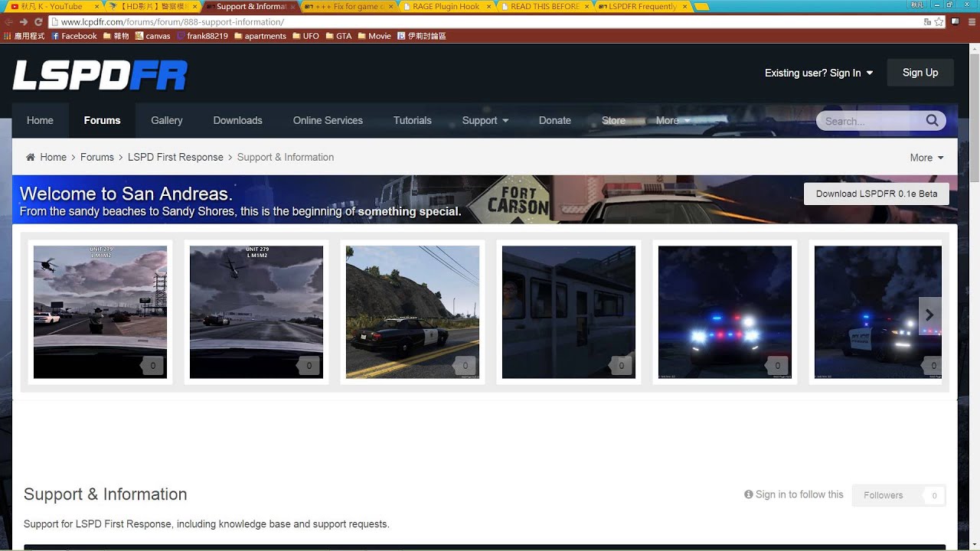
Task: Click the extension icon beside the star
Action: (x=955, y=22)
